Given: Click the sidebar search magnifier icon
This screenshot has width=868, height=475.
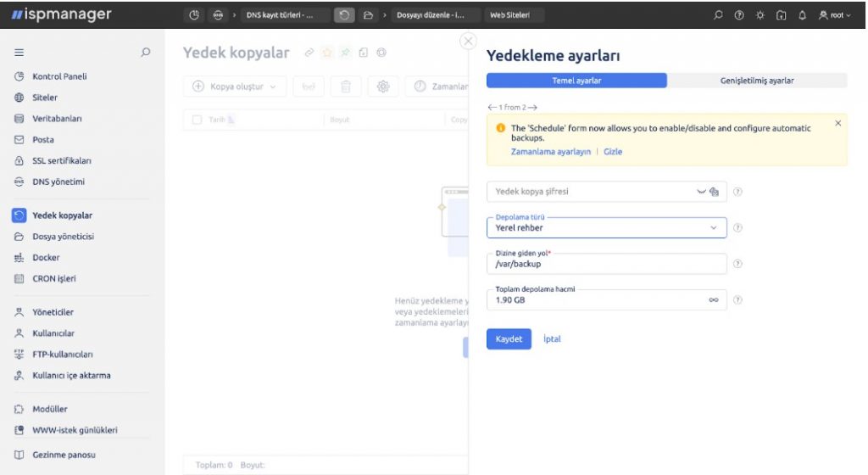Looking at the screenshot, I should pyautogui.click(x=146, y=52).
